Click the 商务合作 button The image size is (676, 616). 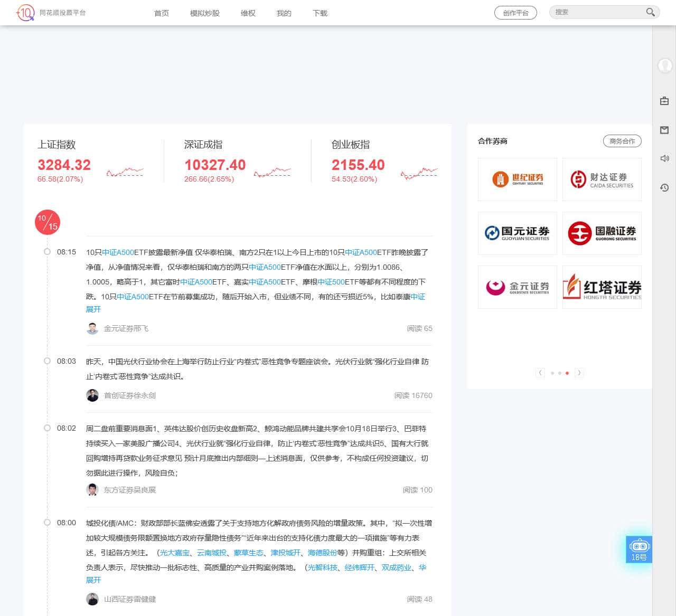tap(622, 141)
